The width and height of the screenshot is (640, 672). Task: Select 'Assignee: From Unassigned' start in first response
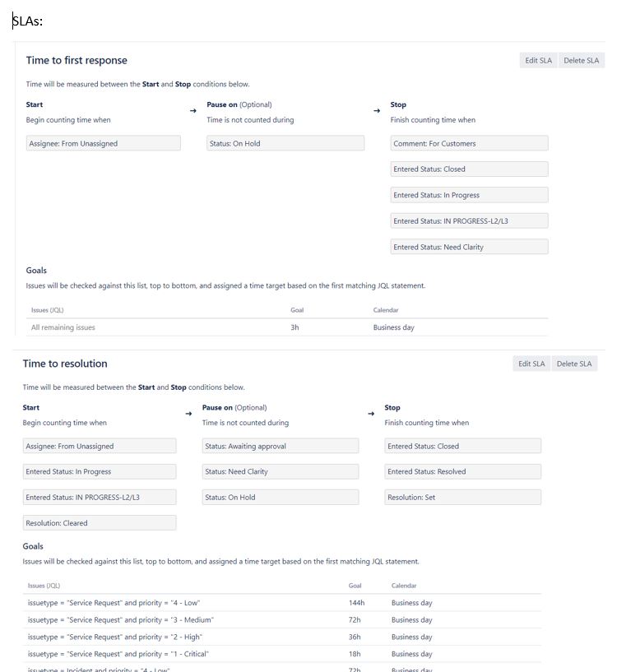pyautogui.click(x=104, y=143)
